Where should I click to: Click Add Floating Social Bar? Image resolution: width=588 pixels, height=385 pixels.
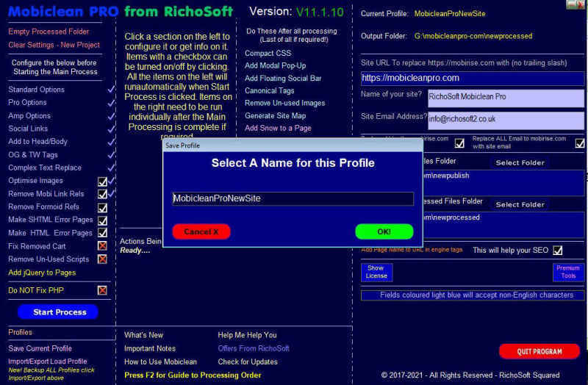pos(283,79)
